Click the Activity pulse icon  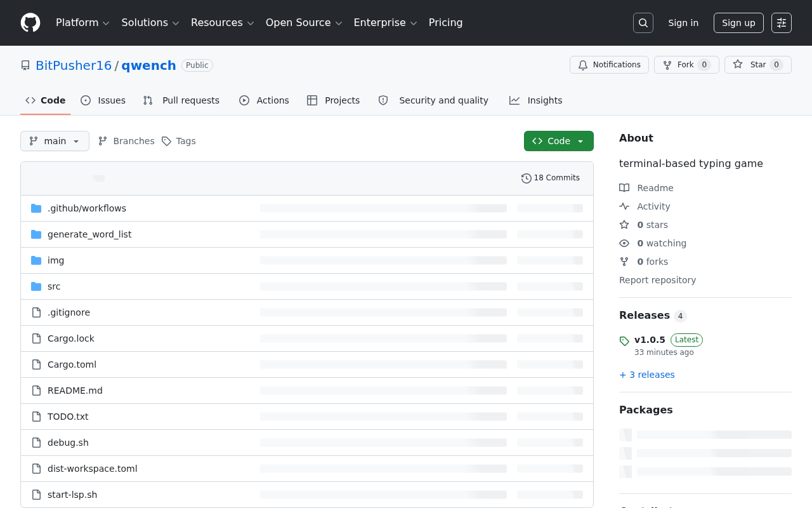(x=624, y=206)
